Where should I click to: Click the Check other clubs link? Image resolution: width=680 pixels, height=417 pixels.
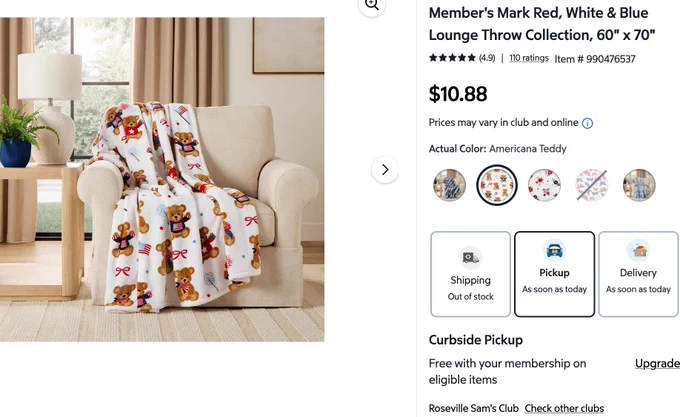[564, 408]
